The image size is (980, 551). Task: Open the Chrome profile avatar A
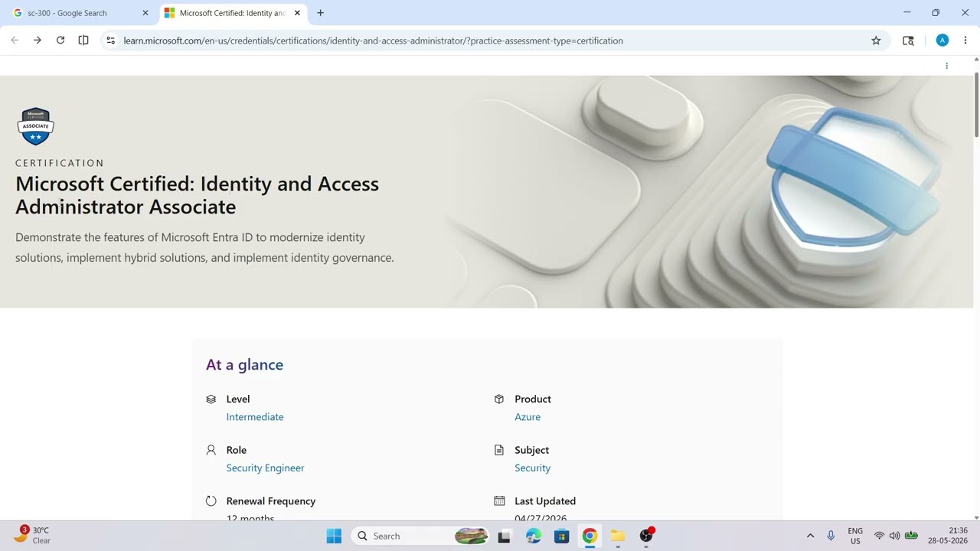(x=942, y=41)
